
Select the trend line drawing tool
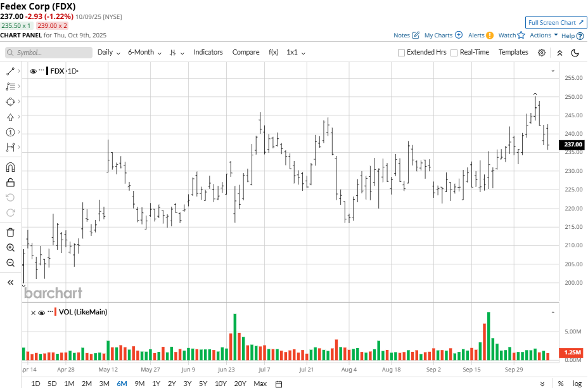[10, 71]
